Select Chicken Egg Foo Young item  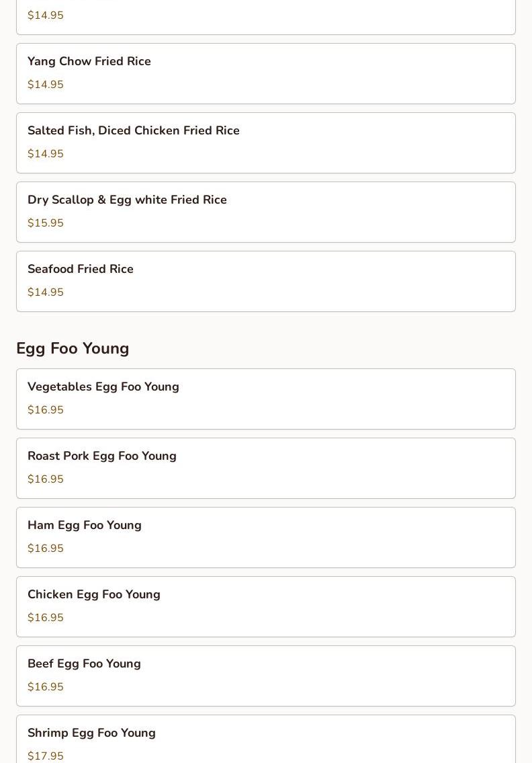pos(265,606)
